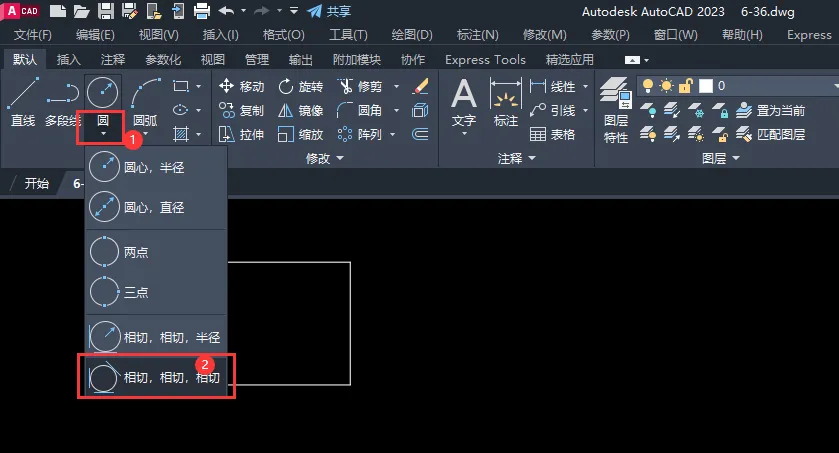The width and height of the screenshot is (839, 453).
Task: Click Match Layer (匹配图层) button
Action: [x=771, y=134]
